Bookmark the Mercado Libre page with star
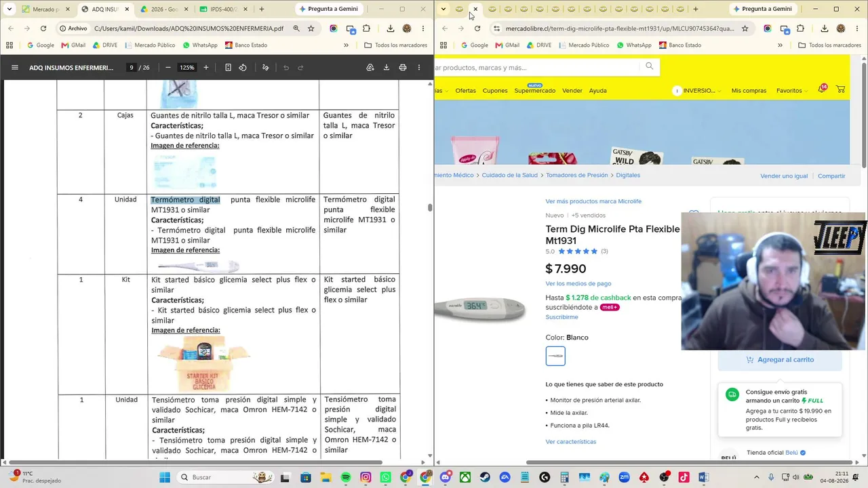 [x=745, y=28]
